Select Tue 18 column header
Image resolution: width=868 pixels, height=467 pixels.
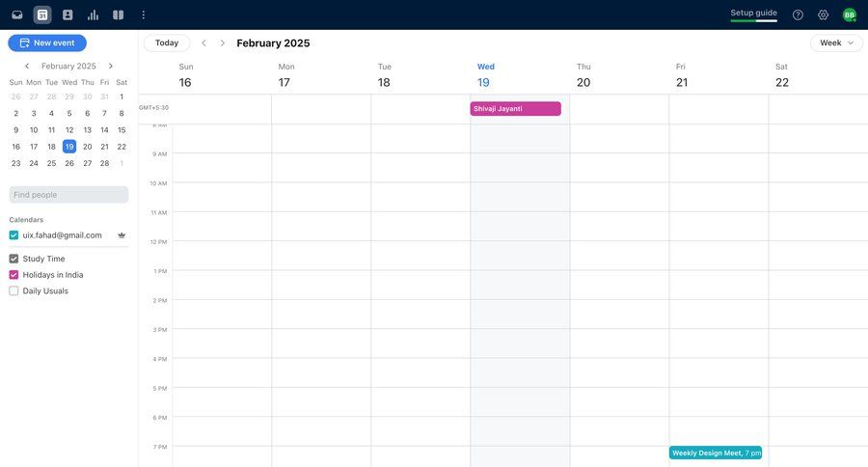pos(384,75)
